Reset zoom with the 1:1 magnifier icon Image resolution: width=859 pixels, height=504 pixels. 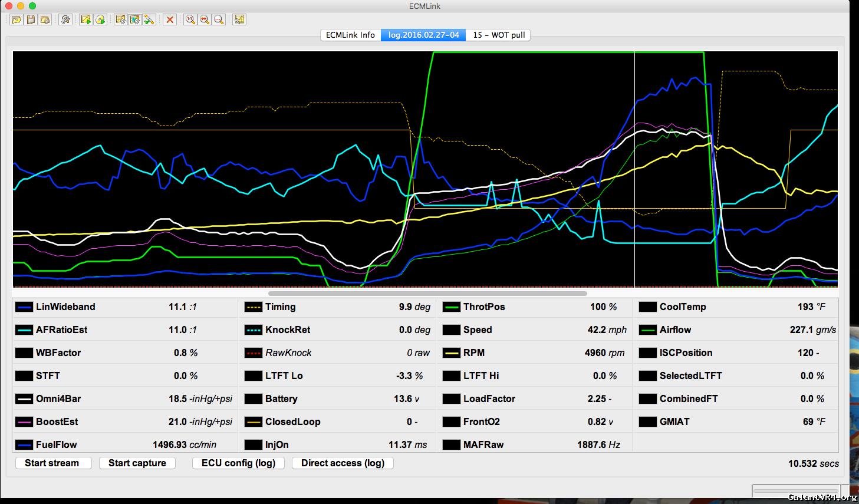(x=190, y=19)
